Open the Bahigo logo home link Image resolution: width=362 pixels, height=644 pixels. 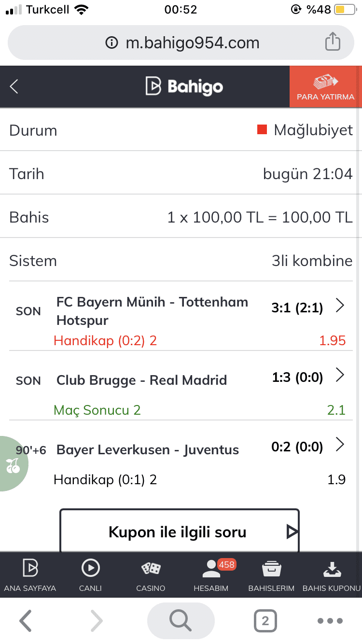click(184, 87)
